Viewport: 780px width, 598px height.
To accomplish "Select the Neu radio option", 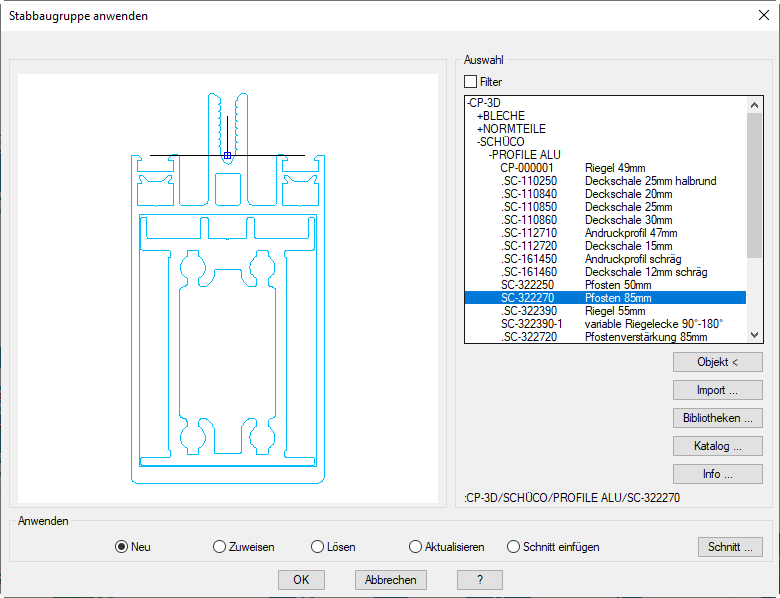I will (122, 547).
